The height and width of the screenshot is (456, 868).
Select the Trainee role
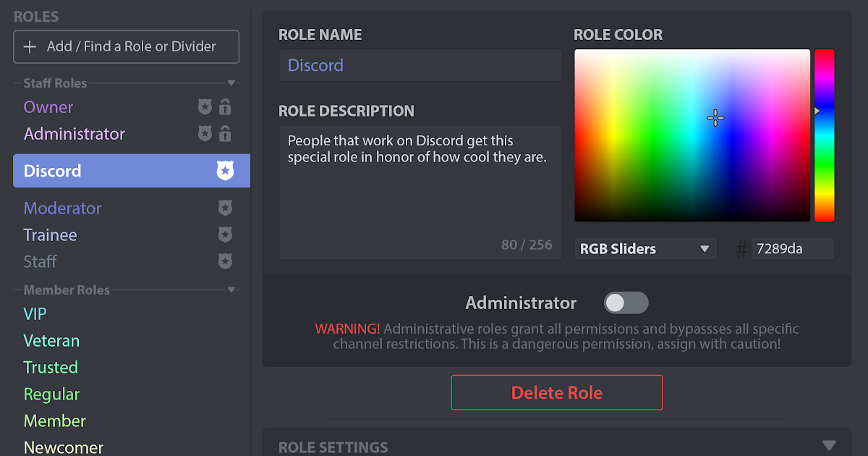(50, 235)
